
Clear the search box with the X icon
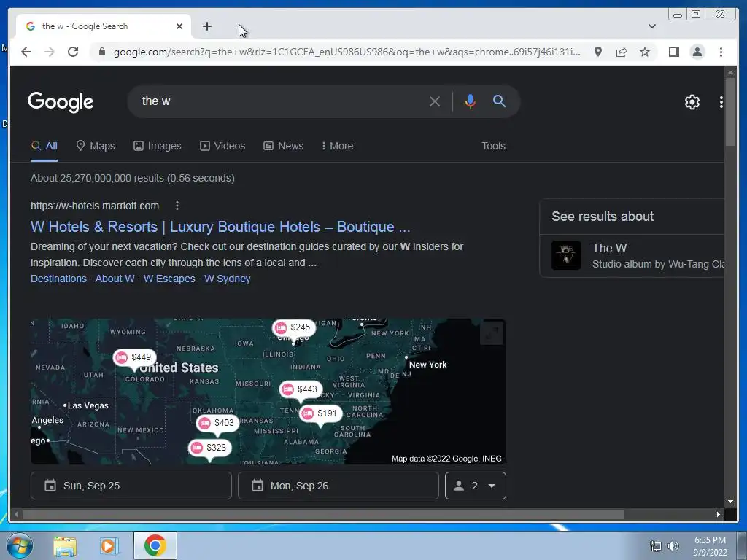[435, 101]
